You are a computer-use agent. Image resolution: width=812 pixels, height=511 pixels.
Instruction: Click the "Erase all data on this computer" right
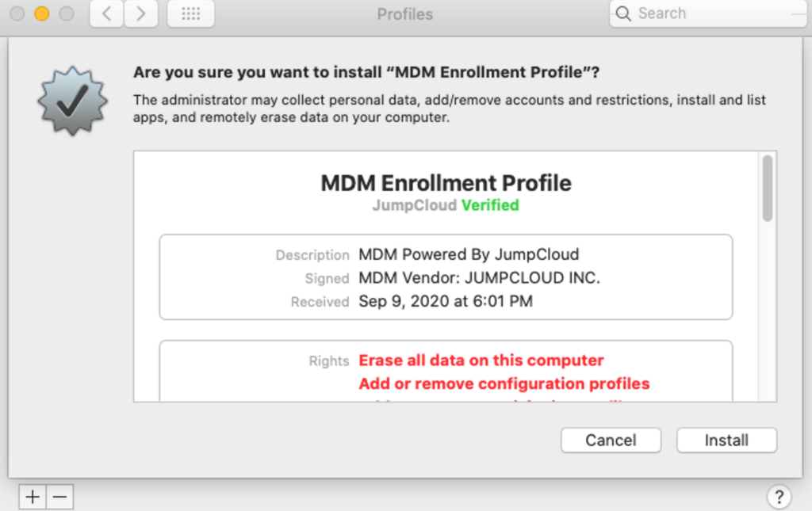click(x=481, y=360)
